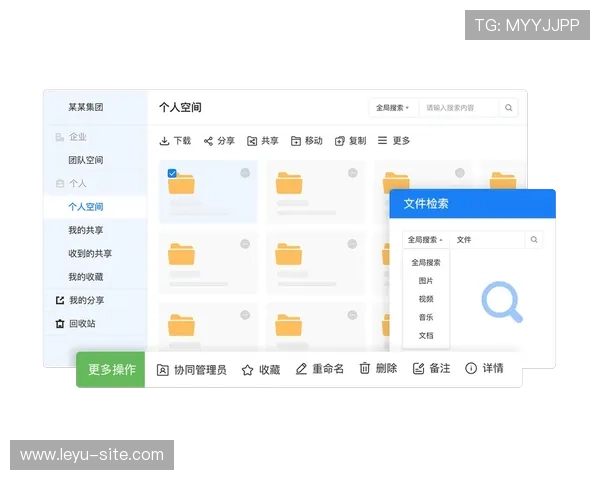The image size is (600, 480).
Task: Select 文档 filter in dropdown list
Action: [426, 336]
